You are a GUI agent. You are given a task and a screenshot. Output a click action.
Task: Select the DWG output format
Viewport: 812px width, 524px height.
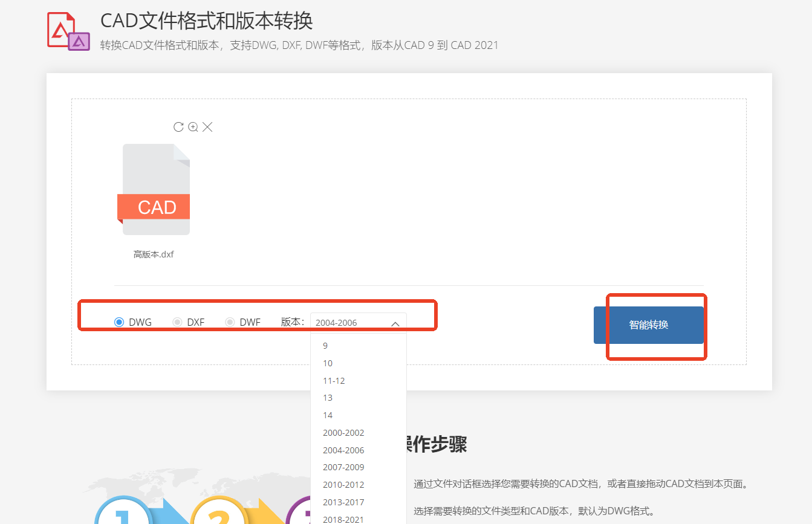pos(119,322)
